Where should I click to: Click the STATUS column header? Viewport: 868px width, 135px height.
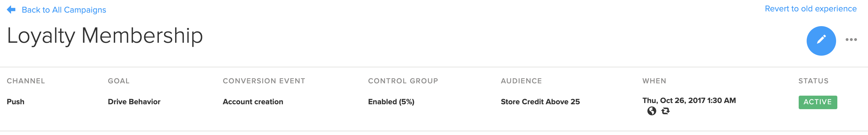tap(813, 81)
